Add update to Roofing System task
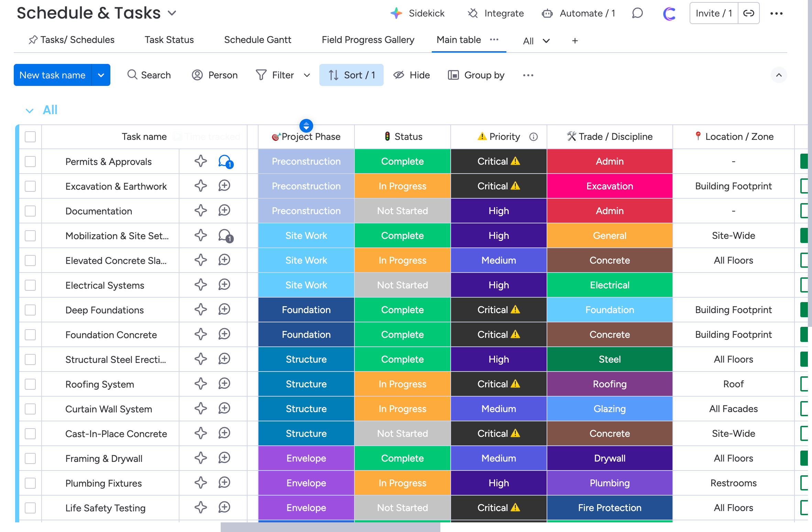This screenshot has height=532, width=812. (224, 384)
